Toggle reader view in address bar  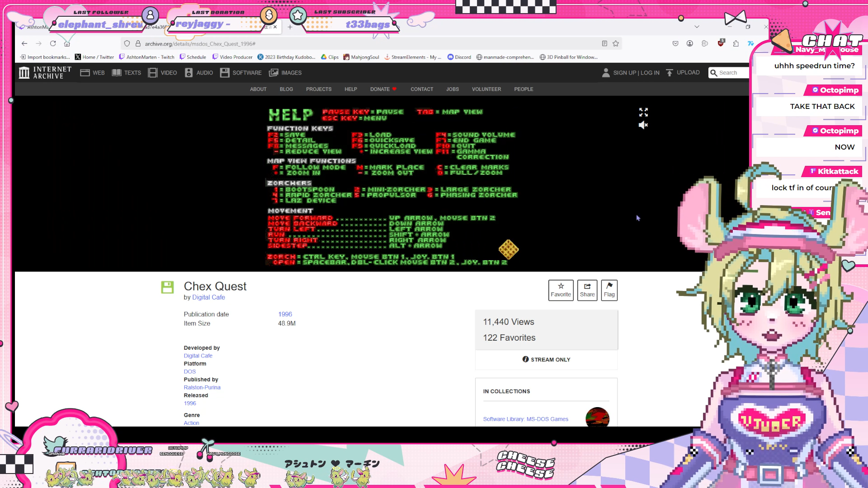click(x=604, y=44)
